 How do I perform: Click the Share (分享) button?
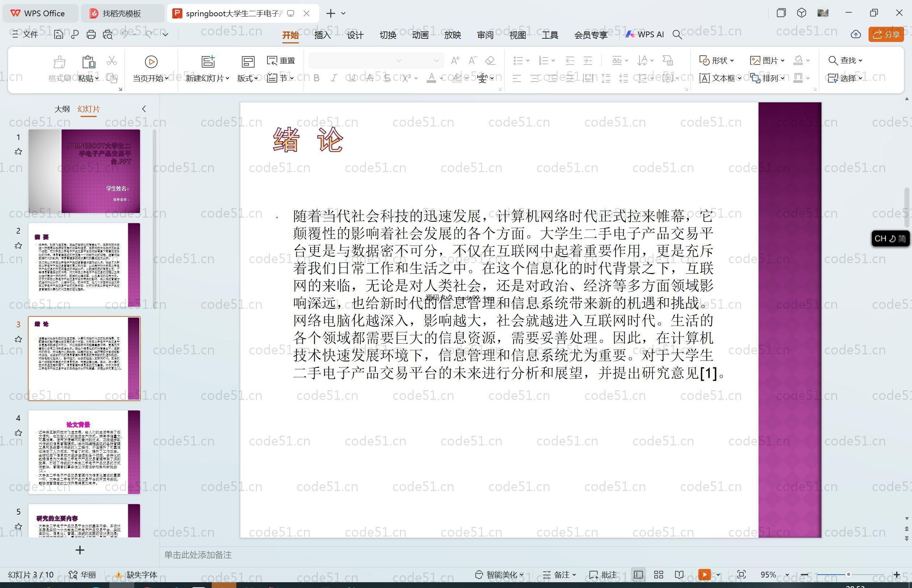coord(886,34)
